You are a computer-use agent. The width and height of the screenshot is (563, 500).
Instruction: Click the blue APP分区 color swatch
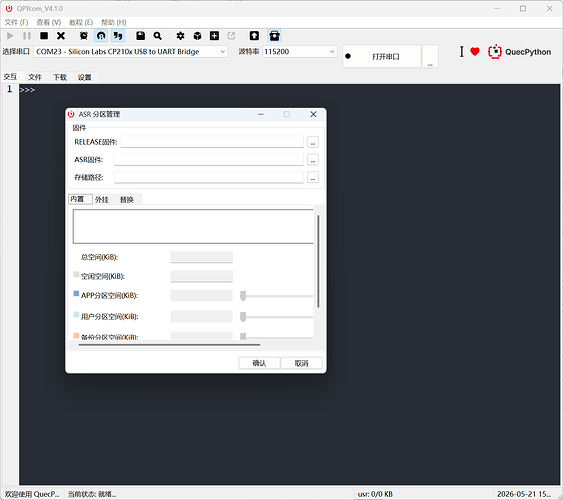tap(76, 294)
